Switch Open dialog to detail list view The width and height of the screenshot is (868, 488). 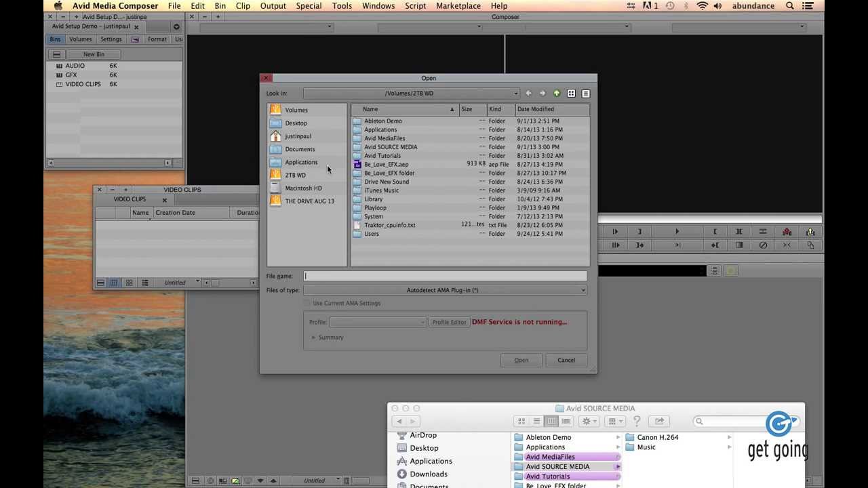(586, 94)
